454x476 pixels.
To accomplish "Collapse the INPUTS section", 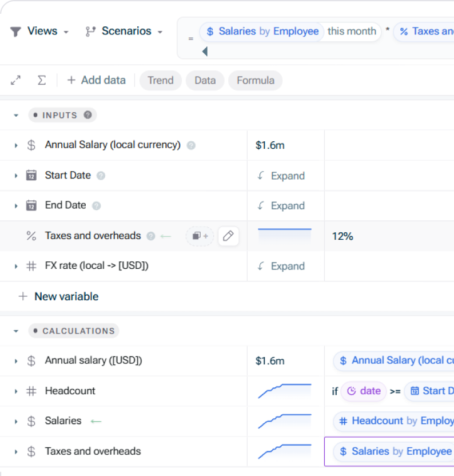I will click(x=16, y=116).
